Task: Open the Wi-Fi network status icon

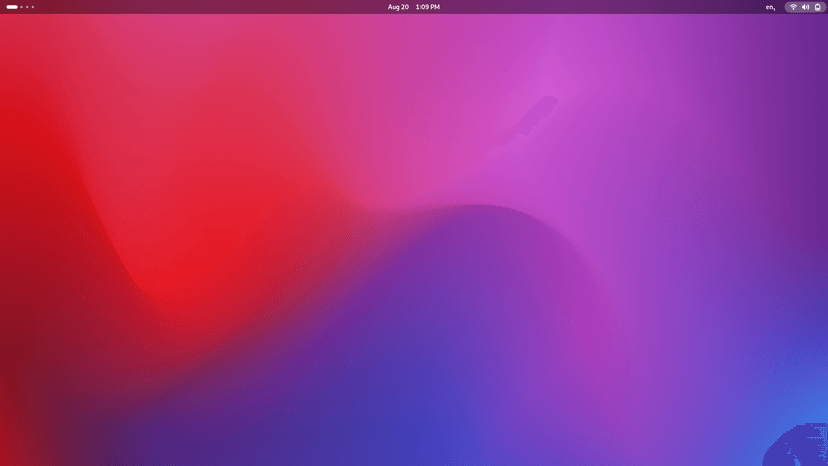Action: click(x=793, y=7)
